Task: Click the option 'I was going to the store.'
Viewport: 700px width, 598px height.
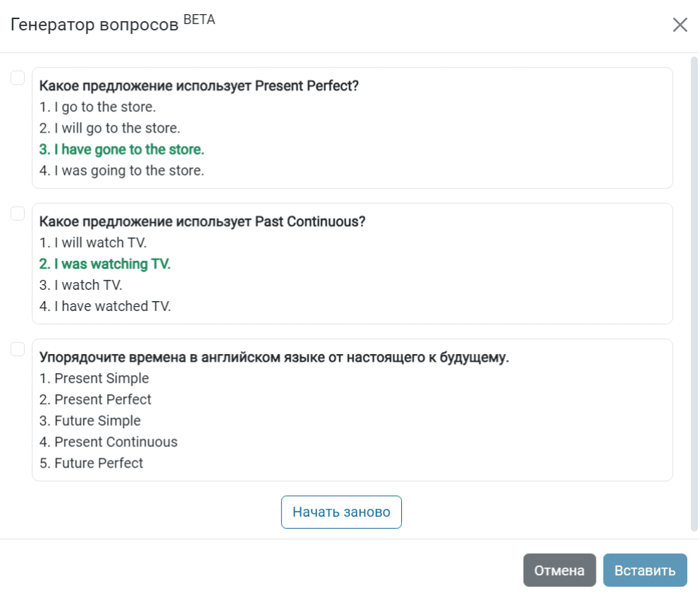Action: [121, 171]
